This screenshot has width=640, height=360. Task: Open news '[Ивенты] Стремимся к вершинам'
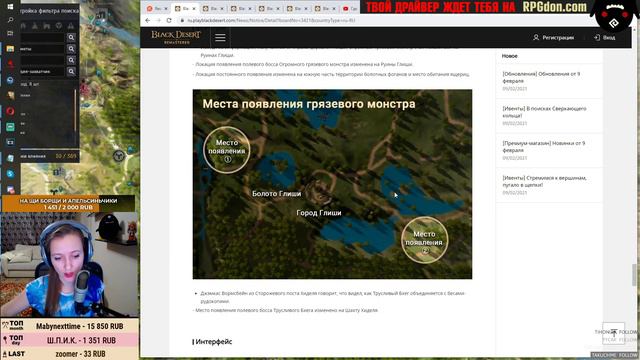pos(544,181)
